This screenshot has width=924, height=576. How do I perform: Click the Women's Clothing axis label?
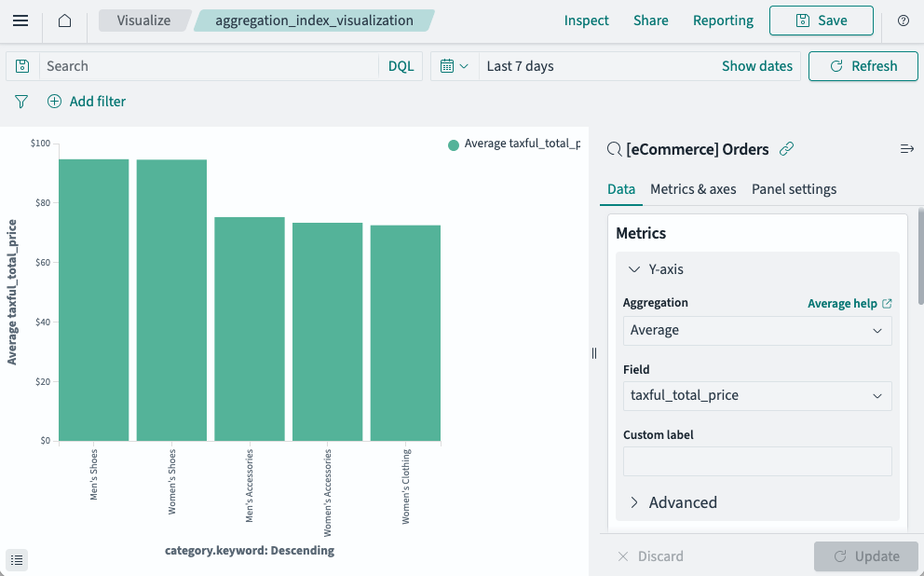[406, 487]
